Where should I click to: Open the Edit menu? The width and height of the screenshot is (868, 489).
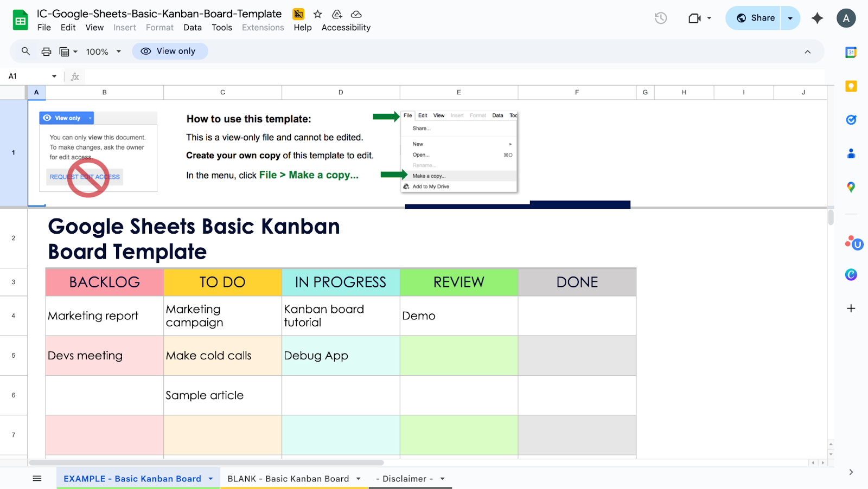click(68, 28)
